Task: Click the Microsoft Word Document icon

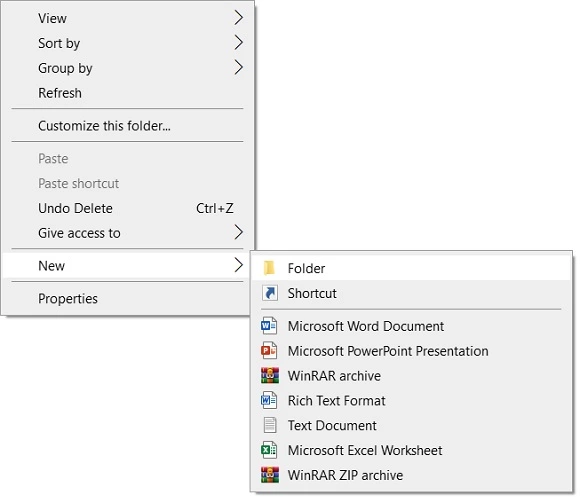Action: [x=269, y=326]
